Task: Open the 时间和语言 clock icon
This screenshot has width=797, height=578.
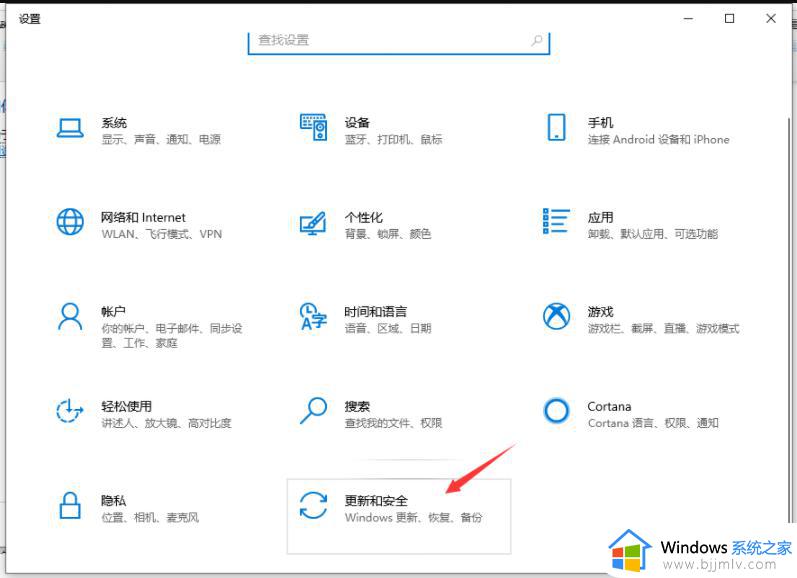Action: tap(313, 316)
